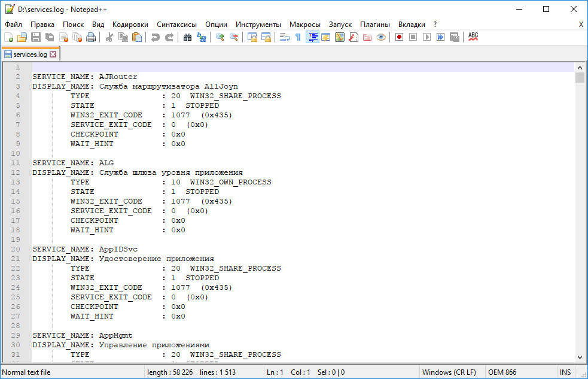
Task: Click the Redo arrow icon
Action: 169,37
